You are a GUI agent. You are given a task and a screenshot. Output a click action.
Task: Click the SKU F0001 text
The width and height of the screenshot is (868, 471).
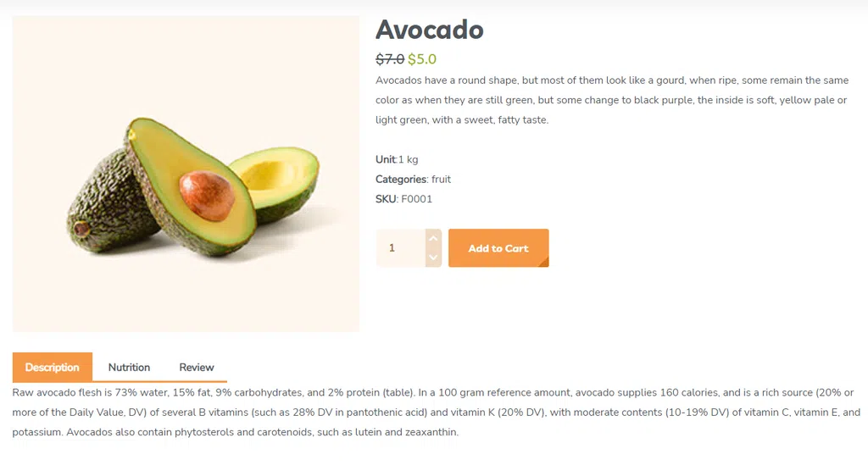pos(403,199)
